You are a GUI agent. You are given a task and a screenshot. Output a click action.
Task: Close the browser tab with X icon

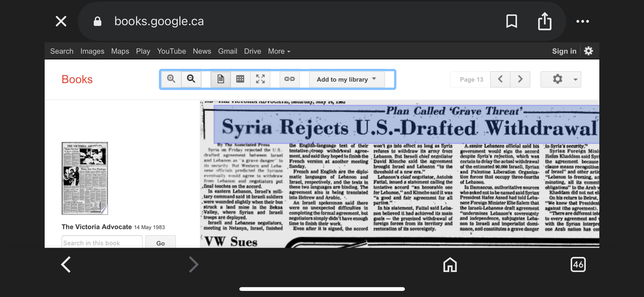point(61,22)
